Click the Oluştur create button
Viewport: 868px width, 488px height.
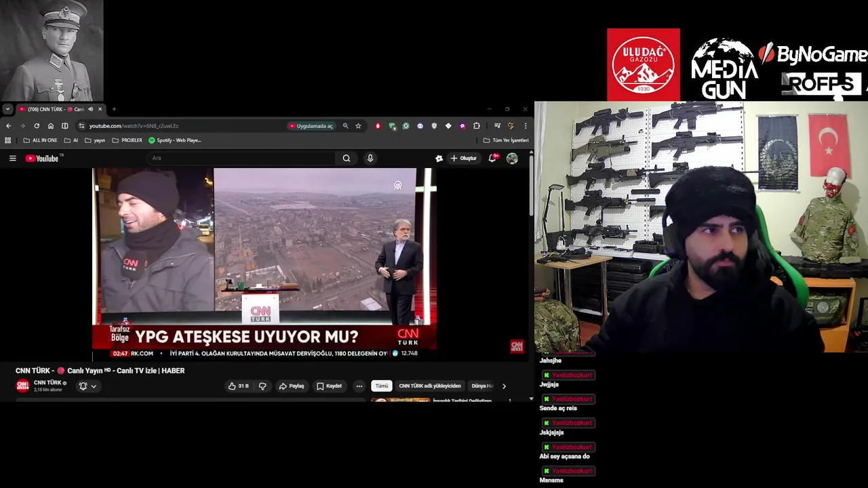(465, 158)
